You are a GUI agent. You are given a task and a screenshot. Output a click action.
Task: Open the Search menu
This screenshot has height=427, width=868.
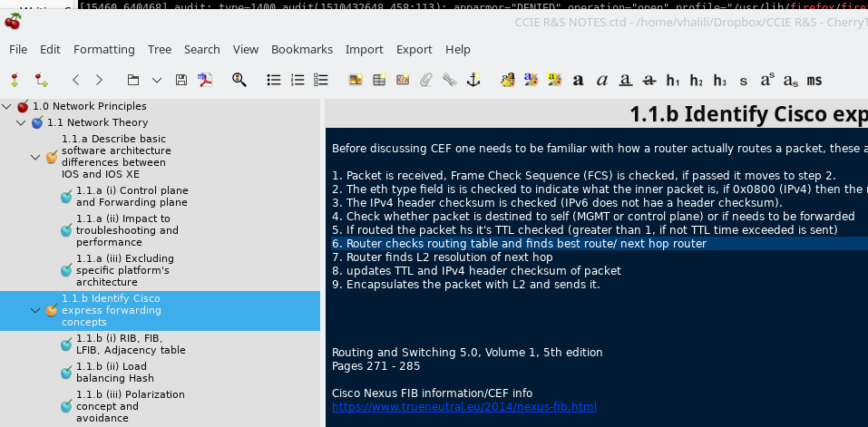tap(202, 49)
